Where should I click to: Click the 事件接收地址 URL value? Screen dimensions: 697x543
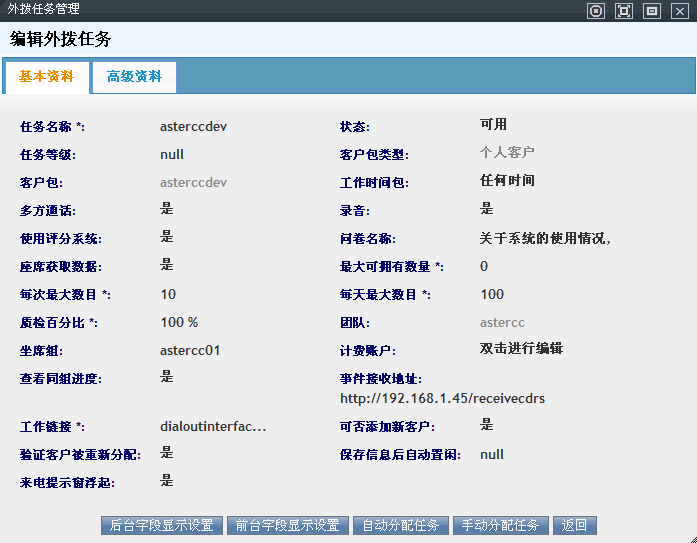(x=442, y=399)
